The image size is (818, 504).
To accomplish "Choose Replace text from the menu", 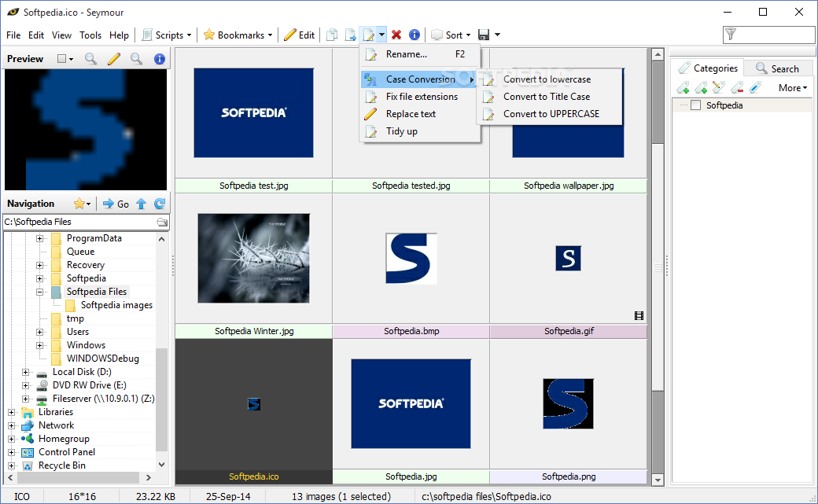I will tap(420, 114).
